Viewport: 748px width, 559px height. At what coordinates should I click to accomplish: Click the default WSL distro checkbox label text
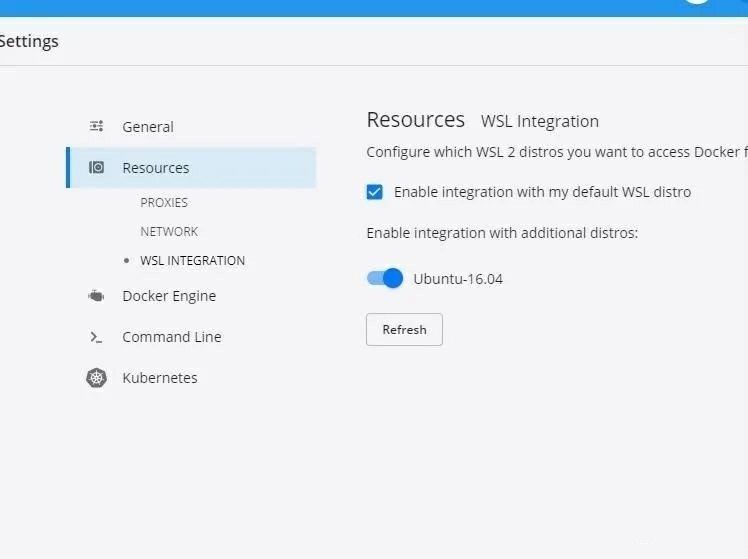pos(542,192)
